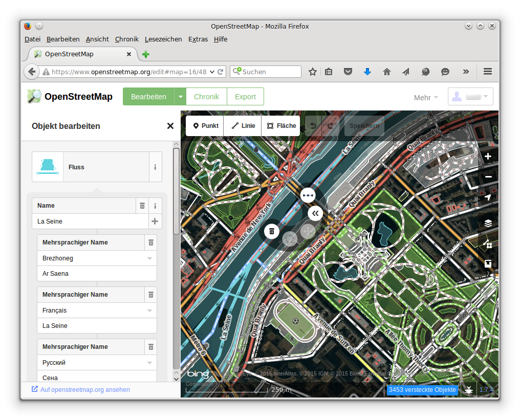Screen dimensions: 520x420
Task: Switch to the Chronik tab
Action: pyautogui.click(x=206, y=97)
